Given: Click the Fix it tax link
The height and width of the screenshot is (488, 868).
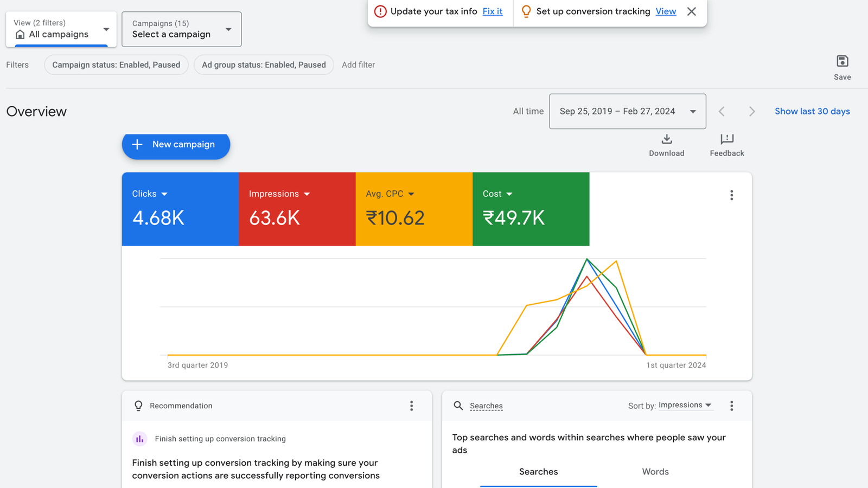Looking at the screenshot, I should (492, 11).
